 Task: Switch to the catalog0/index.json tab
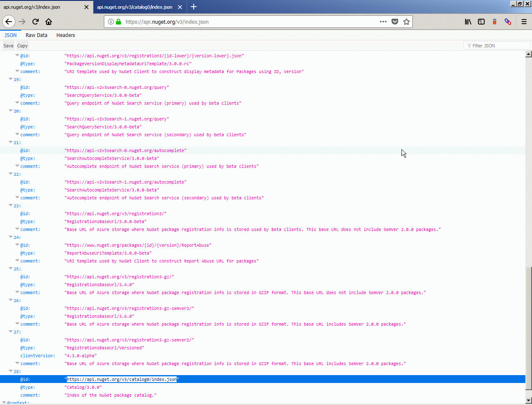140,7
